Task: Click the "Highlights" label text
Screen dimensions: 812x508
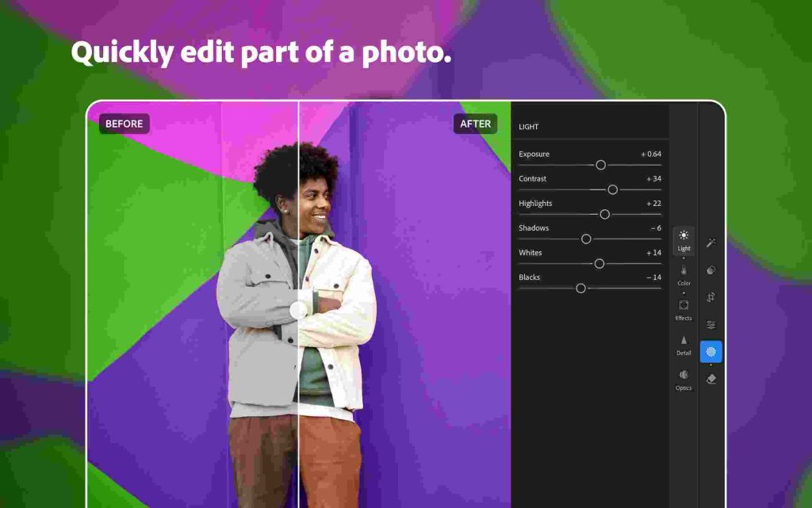Action: coord(535,204)
